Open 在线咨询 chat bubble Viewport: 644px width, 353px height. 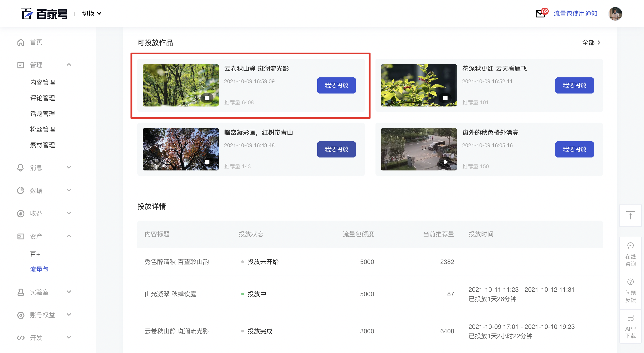tap(631, 245)
